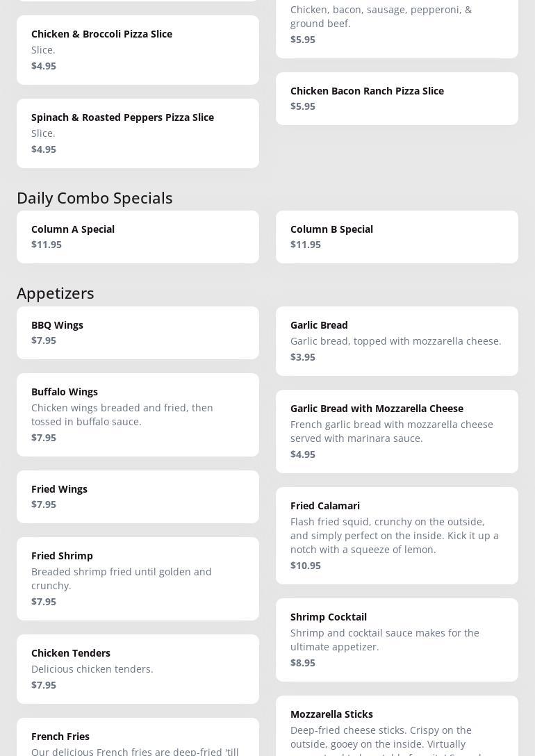Select the Column B Special combo
This screenshot has width=535, height=756.
(x=396, y=237)
